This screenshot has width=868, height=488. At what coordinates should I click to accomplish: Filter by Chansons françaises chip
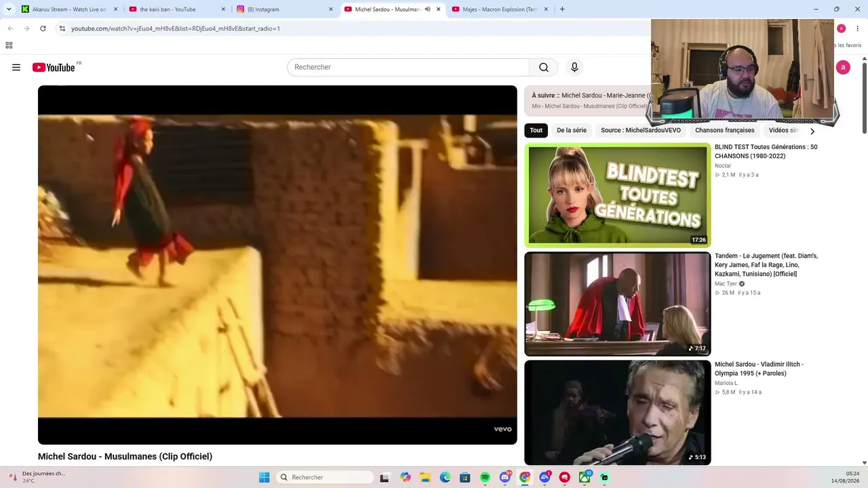pyautogui.click(x=725, y=130)
